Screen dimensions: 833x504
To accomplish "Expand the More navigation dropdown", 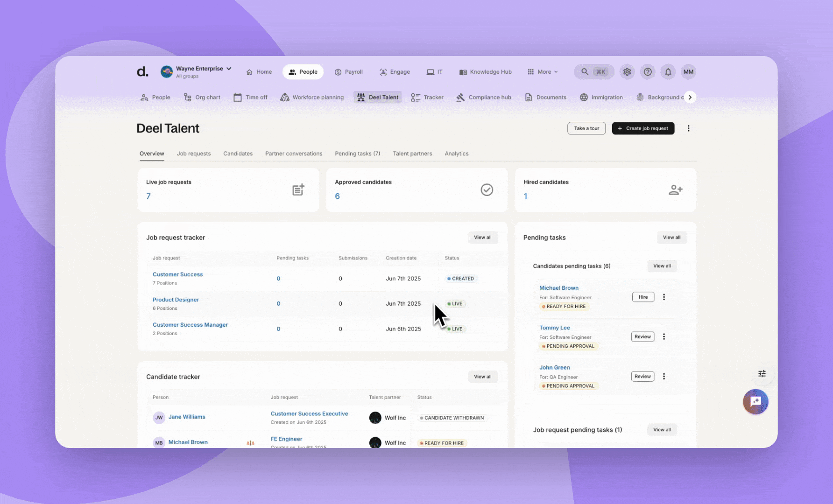I will pos(543,72).
